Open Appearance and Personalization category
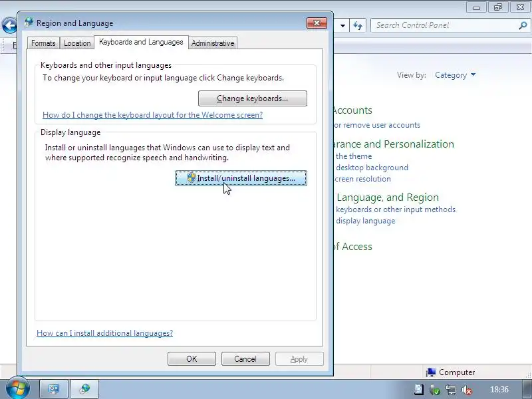532x399 pixels. (x=394, y=144)
